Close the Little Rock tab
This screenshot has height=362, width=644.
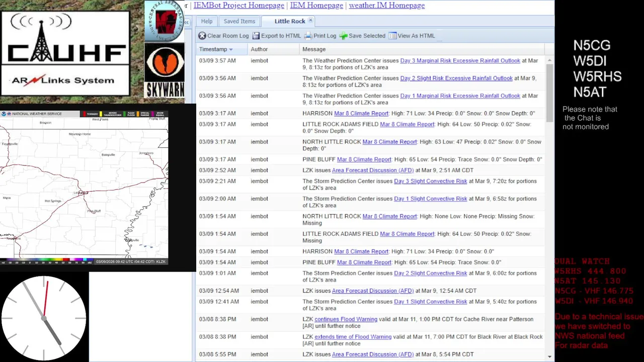[x=310, y=21]
